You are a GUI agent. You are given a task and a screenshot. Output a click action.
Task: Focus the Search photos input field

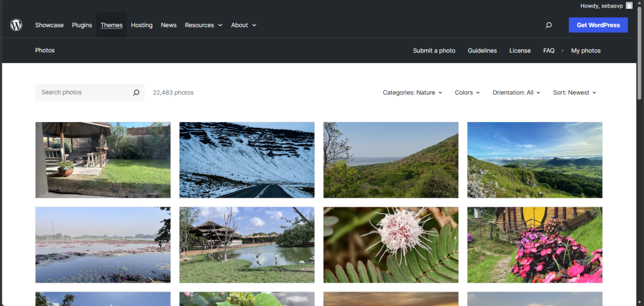[82, 93]
